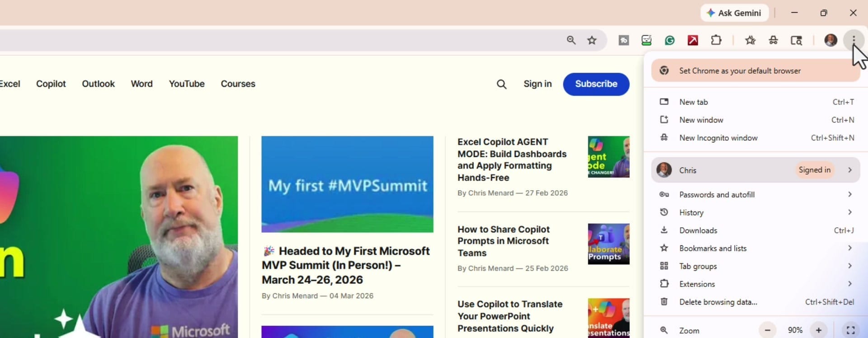Click the Agent Mode article thumbnail
Screen dimensions: 868x338
(609, 157)
